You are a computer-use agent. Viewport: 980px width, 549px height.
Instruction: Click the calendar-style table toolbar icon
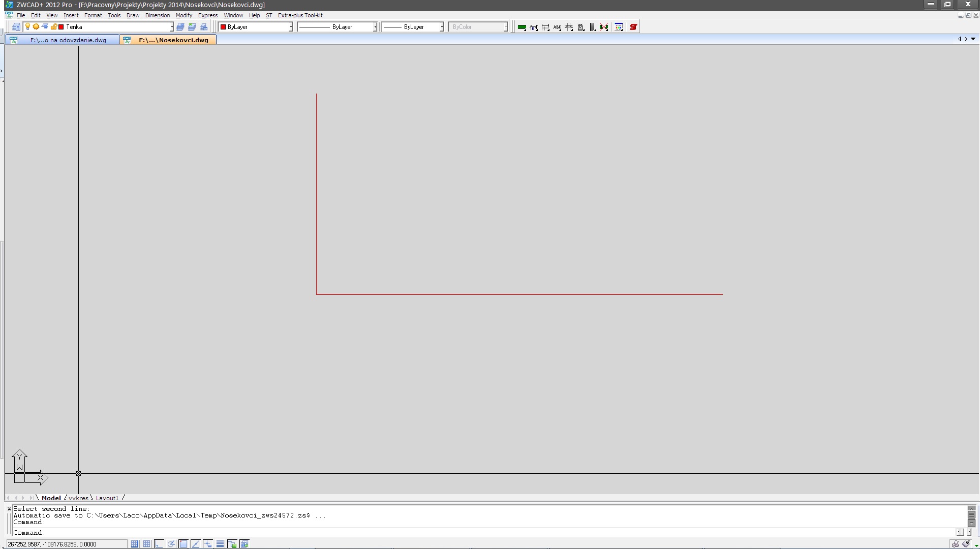[619, 27]
